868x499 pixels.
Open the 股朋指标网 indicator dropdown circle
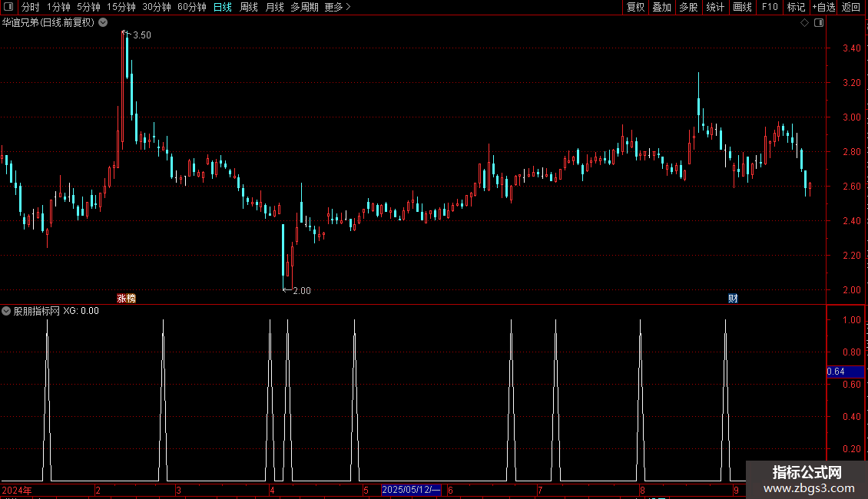point(6,311)
